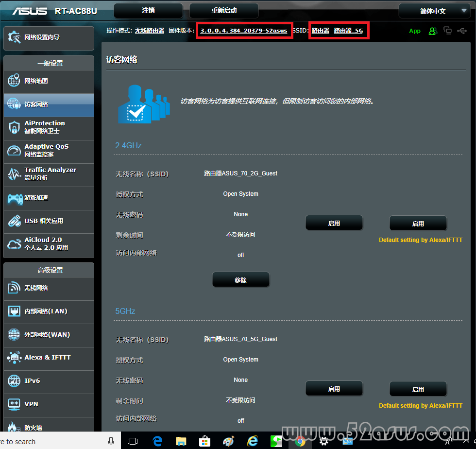Open Settings gear on the taskbar
Image resolution: width=476 pixels, height=449 pixels.
tap(323, 441)
